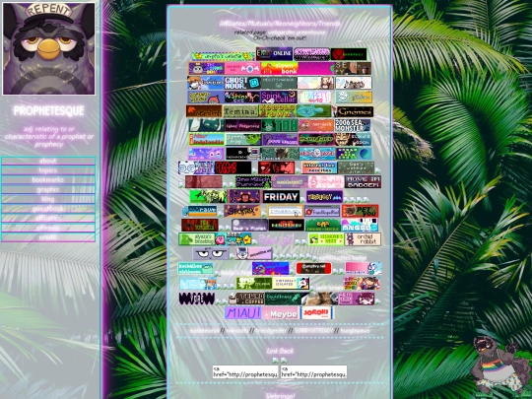532x399 pixels.
Task: Click the right link-back code text box
Action: tap(314, 371)
